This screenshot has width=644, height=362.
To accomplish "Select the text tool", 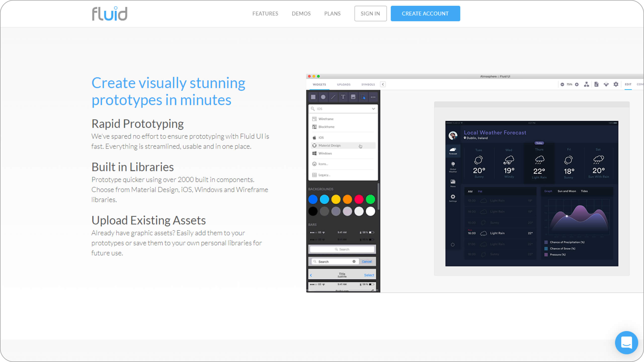I will click(x=343, y=97).
